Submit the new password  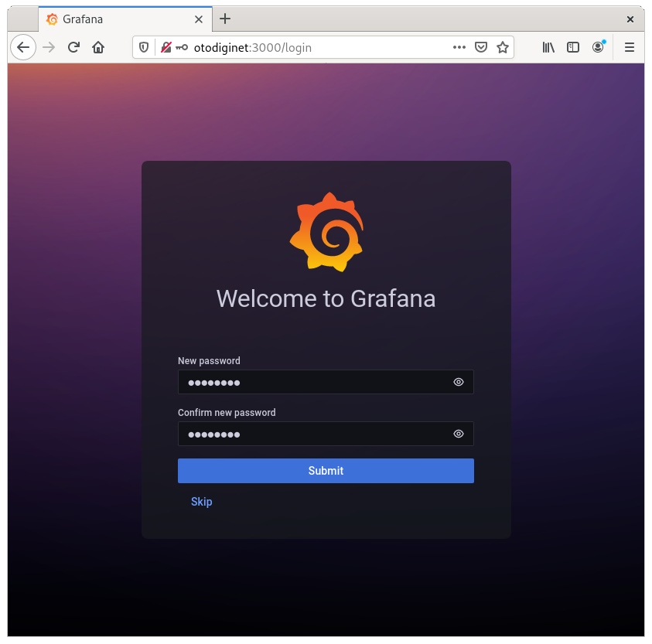(326, 471)
